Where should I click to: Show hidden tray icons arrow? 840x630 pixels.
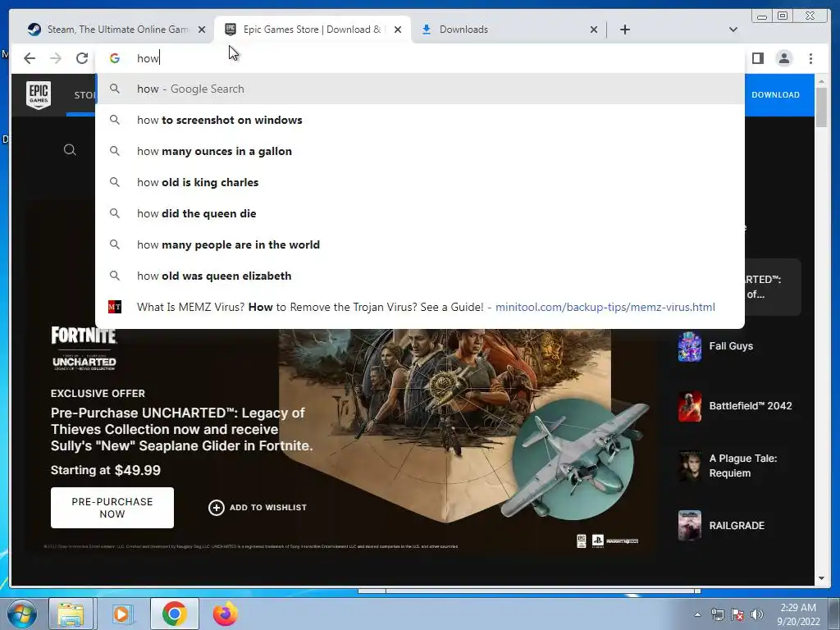[697, 614]
